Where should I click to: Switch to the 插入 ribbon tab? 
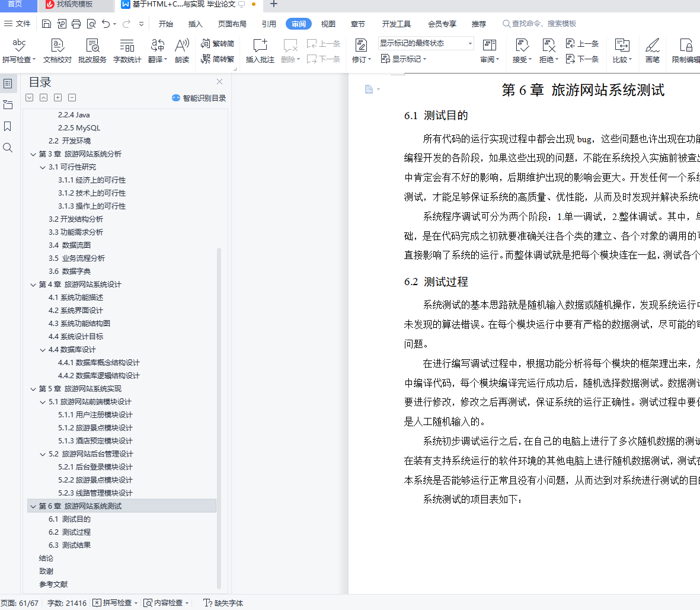pos(195,24)
